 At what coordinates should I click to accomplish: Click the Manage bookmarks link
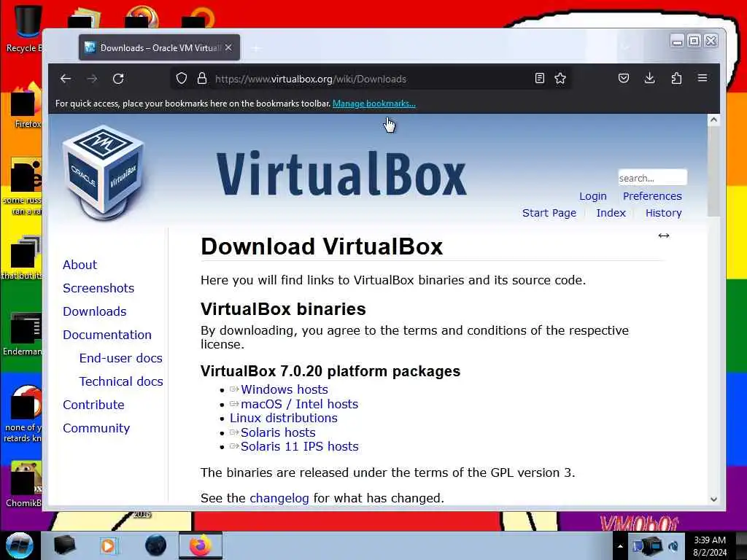374,104
